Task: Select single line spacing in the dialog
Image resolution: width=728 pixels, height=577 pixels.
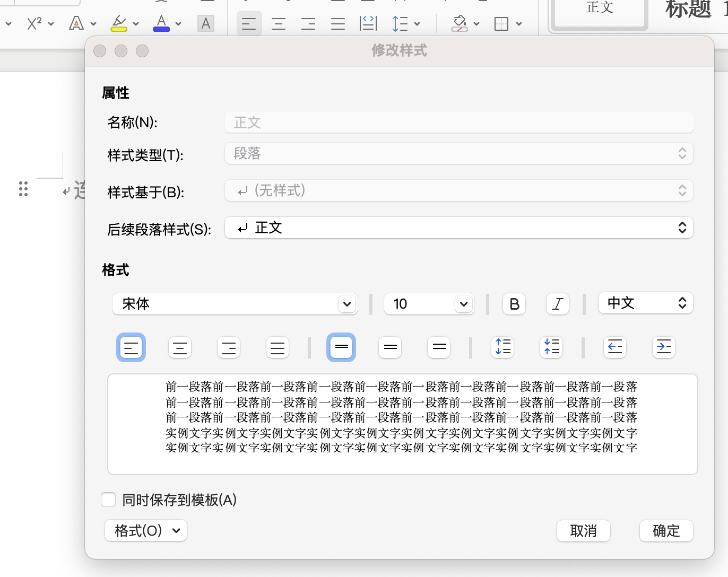Action: [341, 347]
